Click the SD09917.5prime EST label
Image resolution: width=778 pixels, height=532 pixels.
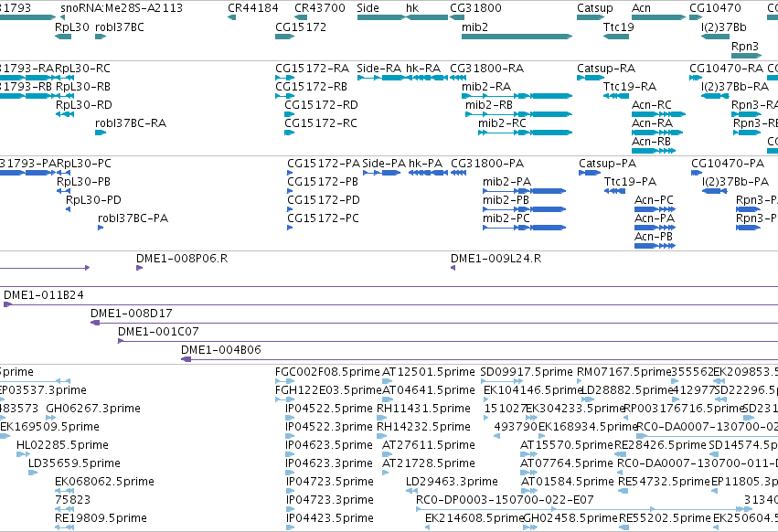(x=527, y=372)
